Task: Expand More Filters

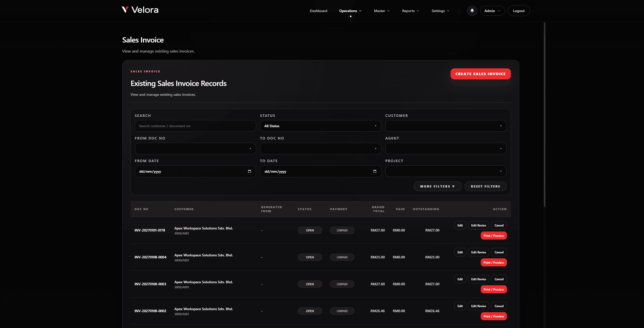Action: 437,186
